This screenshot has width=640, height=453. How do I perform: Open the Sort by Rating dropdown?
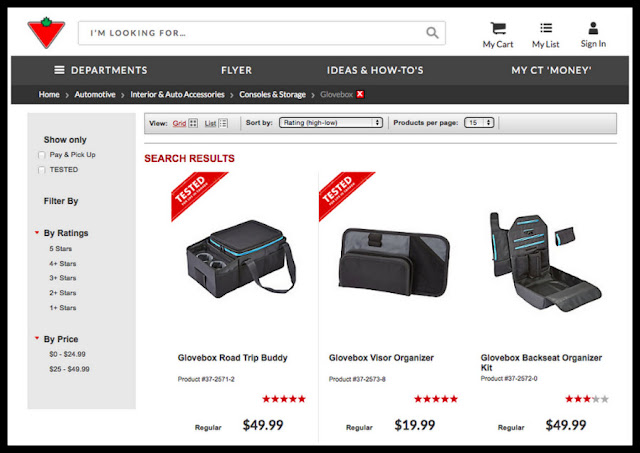point(331,123)
